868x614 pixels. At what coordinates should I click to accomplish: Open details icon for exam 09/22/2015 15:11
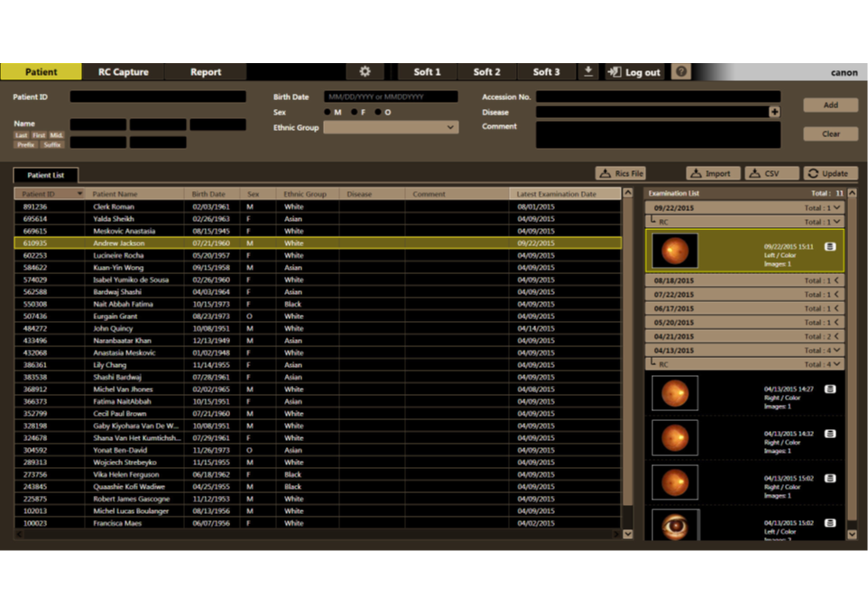tap(830, 247)
